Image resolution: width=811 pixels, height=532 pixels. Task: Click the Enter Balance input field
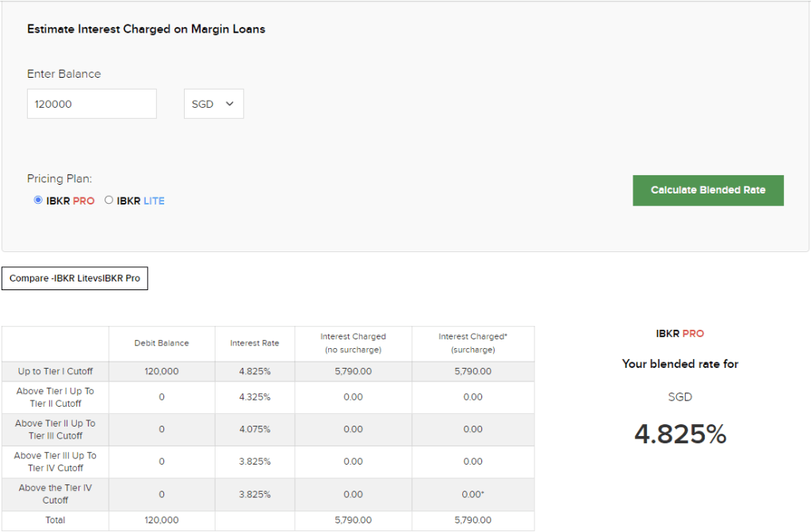coord(91,104)
